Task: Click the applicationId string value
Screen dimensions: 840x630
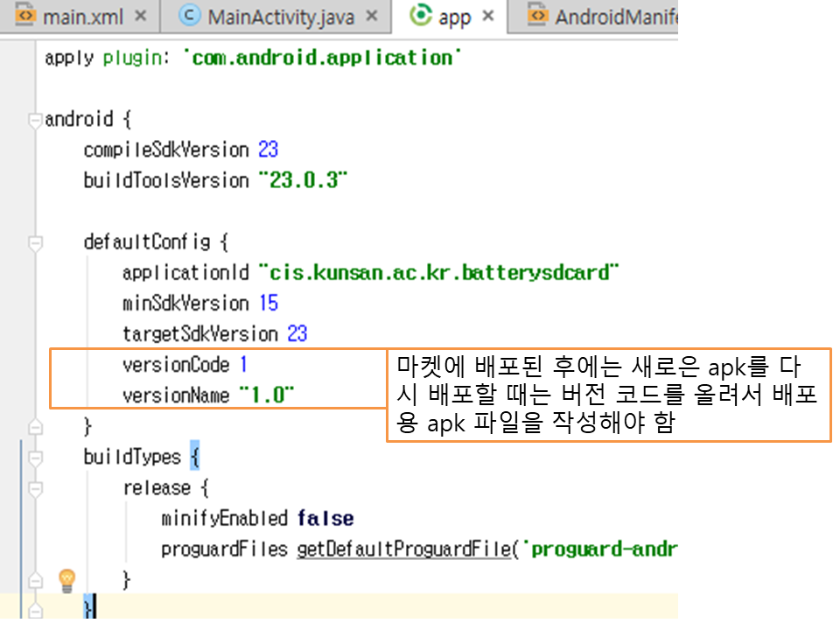Action: click(x=438, y=273)
